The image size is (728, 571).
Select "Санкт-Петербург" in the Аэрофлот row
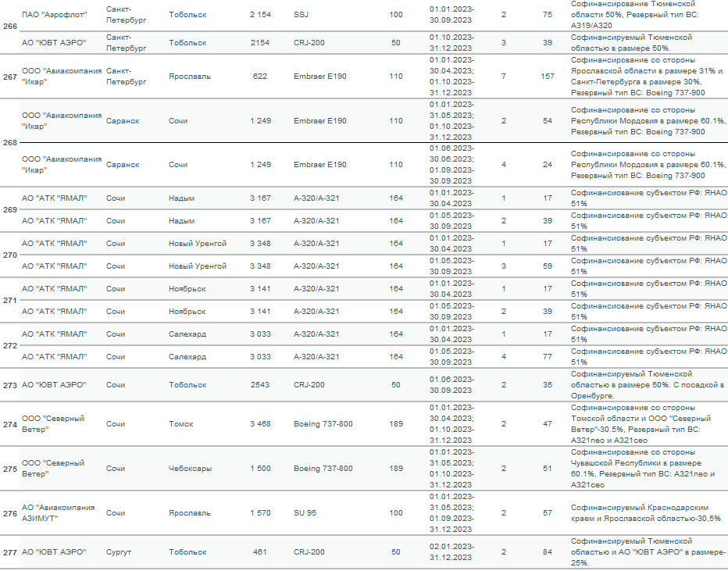(x=127, y=15)
